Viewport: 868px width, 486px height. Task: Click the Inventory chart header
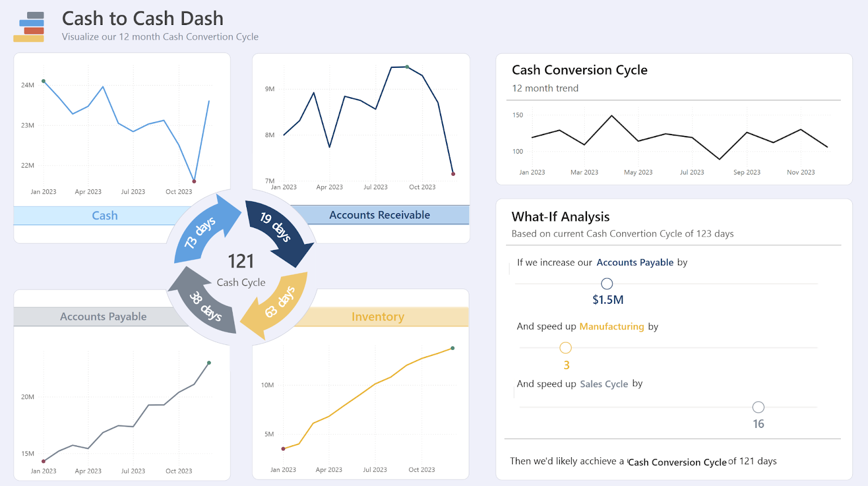coord(378,316)
